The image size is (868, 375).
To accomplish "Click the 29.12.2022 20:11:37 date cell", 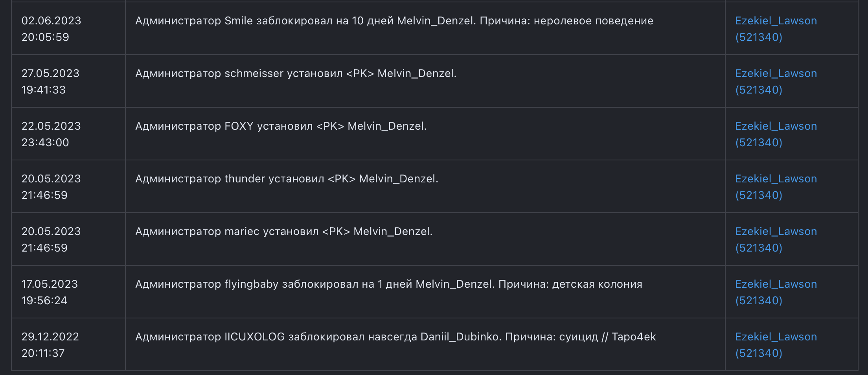I will [50, 345].
